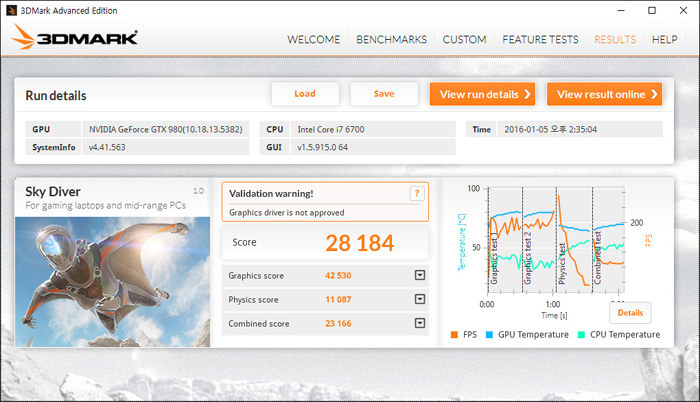Open the HELP section
This screenshot has height=402, width=700.
(664, 40)
